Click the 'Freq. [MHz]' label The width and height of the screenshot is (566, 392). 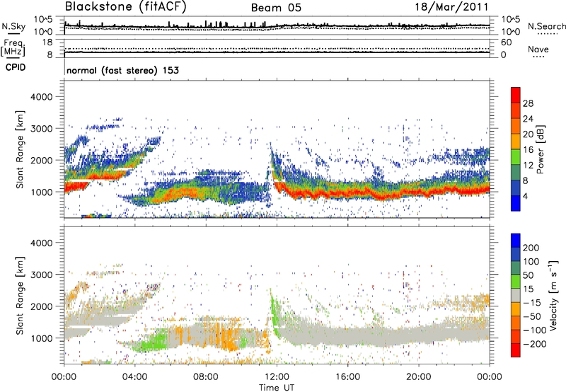pyautogui.click(x=13, y=47)
